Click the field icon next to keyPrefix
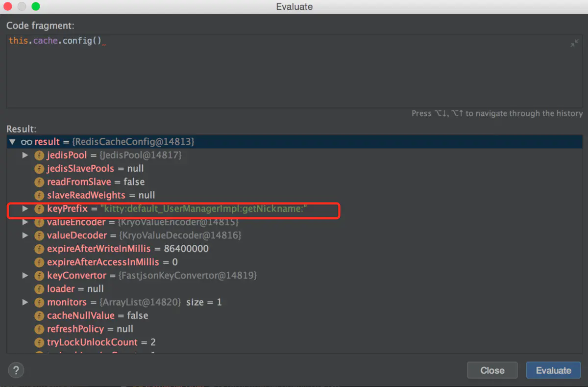The image size is (588, 387). coord(39,209)
